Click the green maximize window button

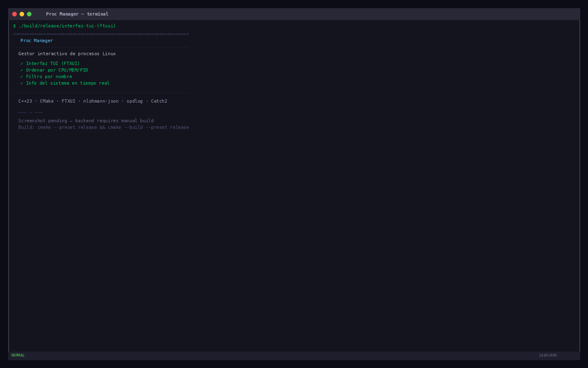click(x=29, y=14)
